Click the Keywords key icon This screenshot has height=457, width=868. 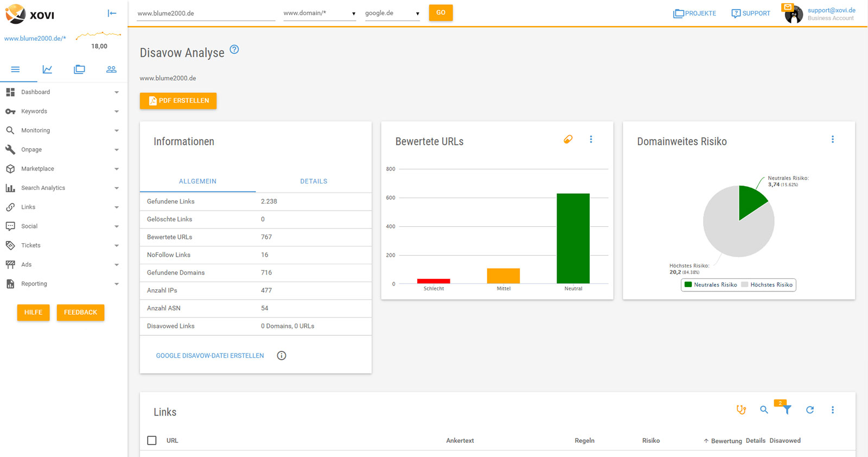coord(10,111)
